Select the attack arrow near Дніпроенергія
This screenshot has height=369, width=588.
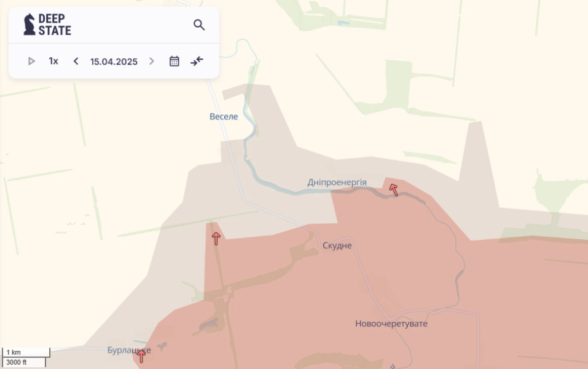(x=393, y=190)
